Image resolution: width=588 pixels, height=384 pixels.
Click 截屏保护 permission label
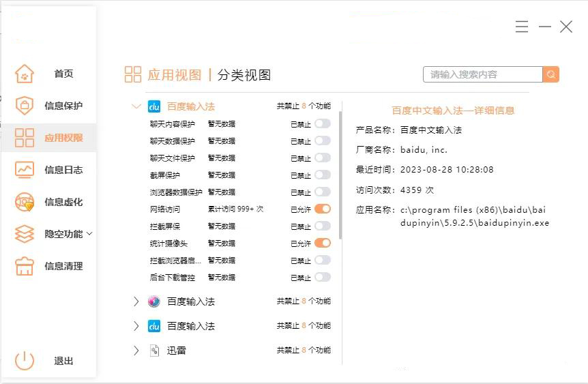[x=165, y=175]
